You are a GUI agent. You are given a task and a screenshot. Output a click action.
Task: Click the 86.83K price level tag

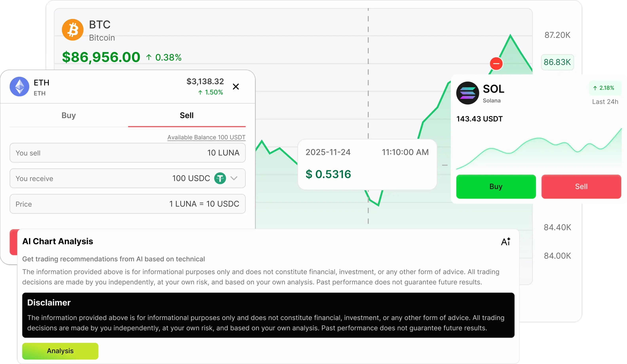click(x=557, y=62)
